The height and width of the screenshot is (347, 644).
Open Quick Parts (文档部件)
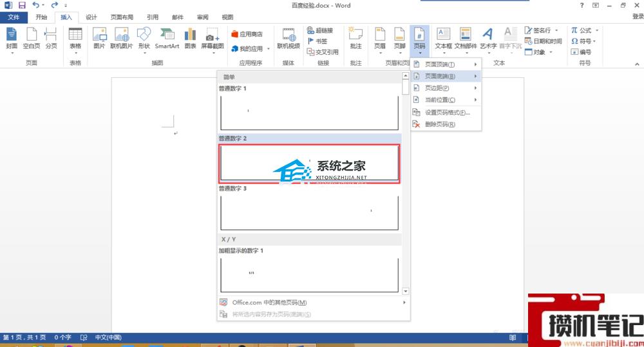(466, 41)
